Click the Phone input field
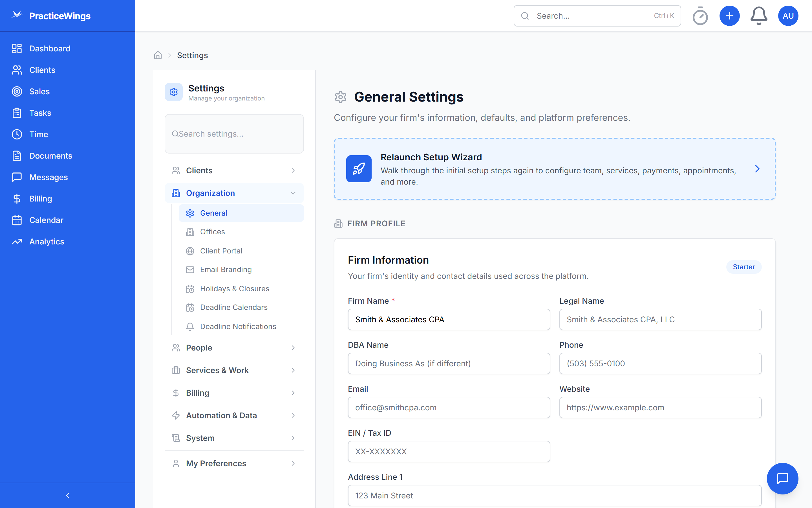 [660, 364]
